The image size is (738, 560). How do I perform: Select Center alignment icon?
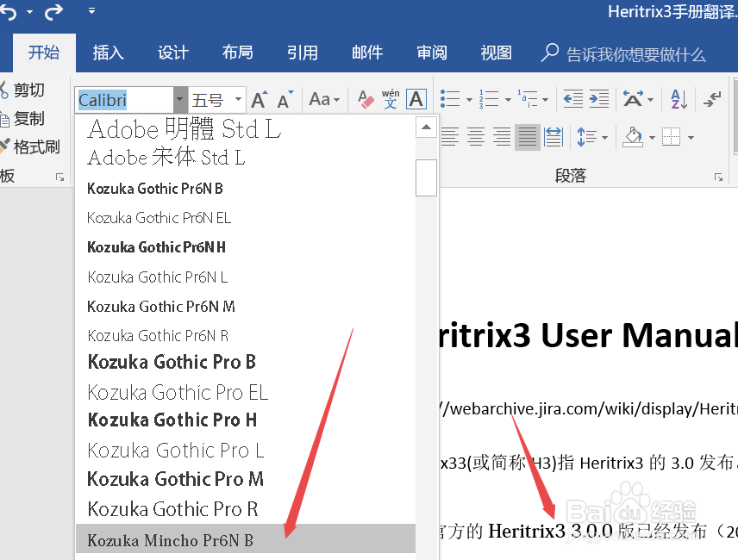[x=475, y=137]
